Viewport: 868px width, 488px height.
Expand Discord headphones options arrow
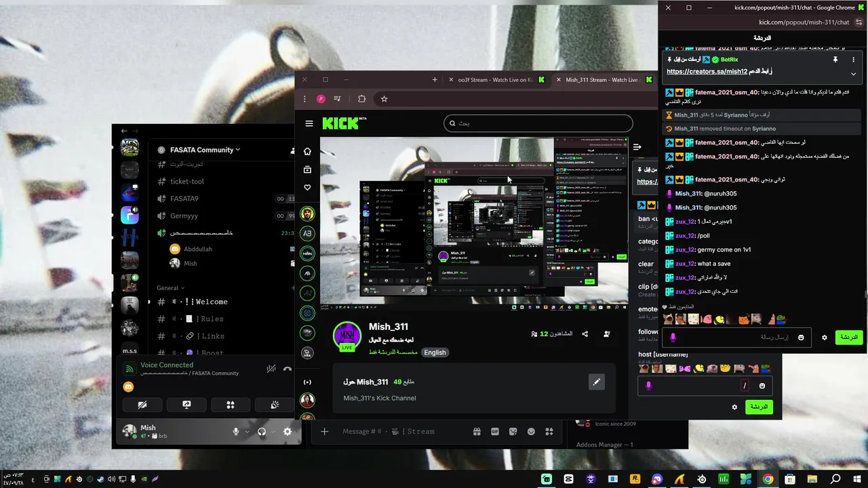pyautogui.click(x=273, y=432)
